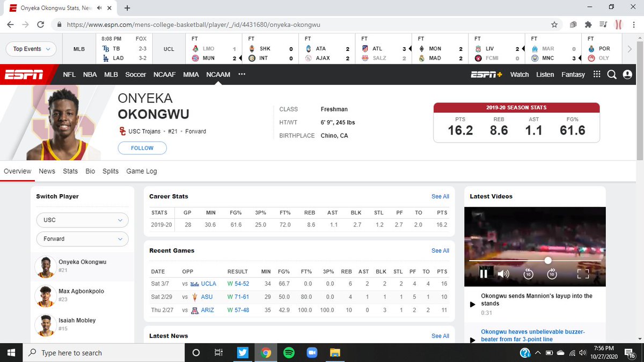
Task: Open the Windows Start menu
Action: point(12,352)
